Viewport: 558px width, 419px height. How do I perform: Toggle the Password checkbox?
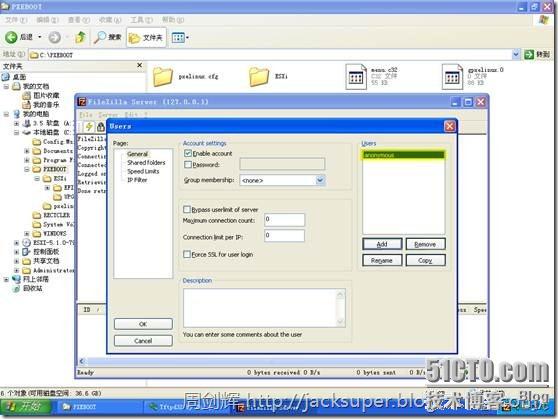[x=188, y=165]
